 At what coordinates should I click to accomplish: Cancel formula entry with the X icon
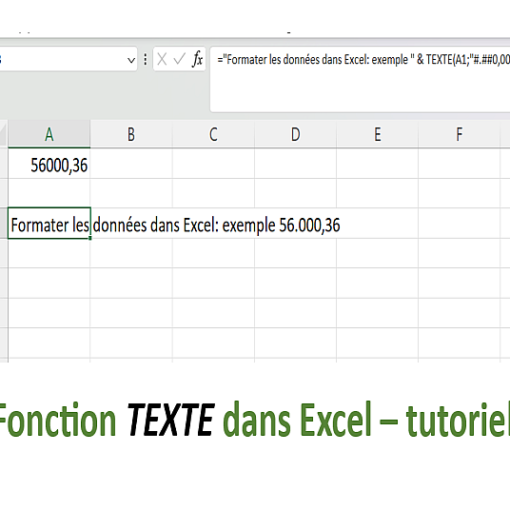pyautogui.click(x=162, y=60)
